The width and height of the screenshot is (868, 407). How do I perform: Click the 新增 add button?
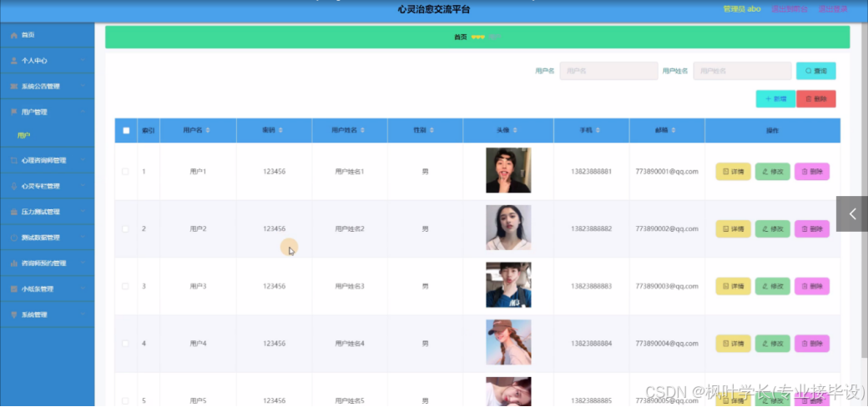(775, 98)
